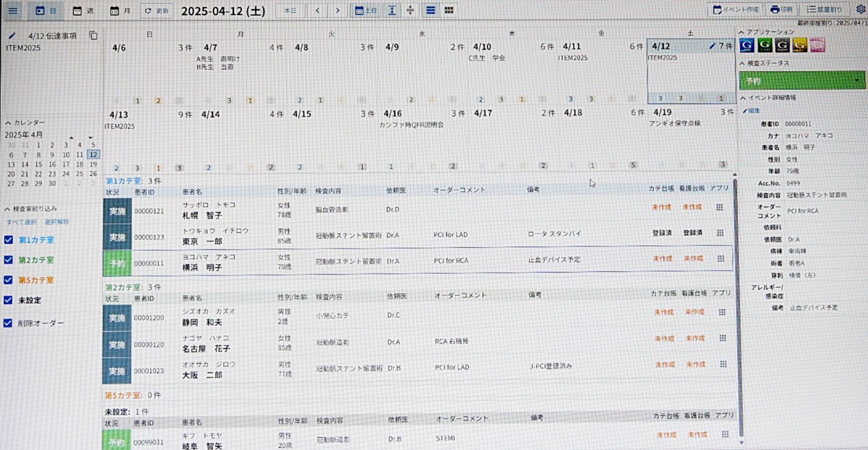Collapse the カレンダー section
The height and width of the screenshot is (450, 868).
point(8,122)
